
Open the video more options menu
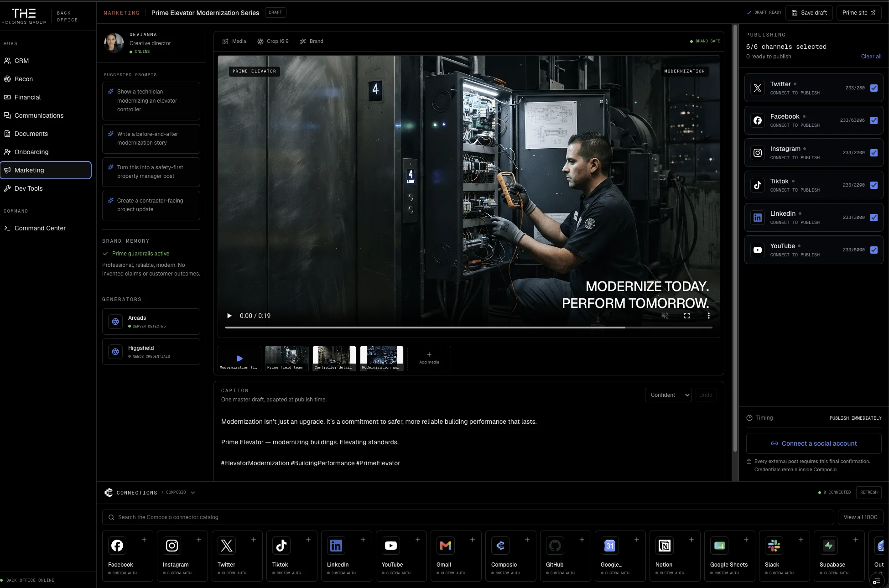708,316
